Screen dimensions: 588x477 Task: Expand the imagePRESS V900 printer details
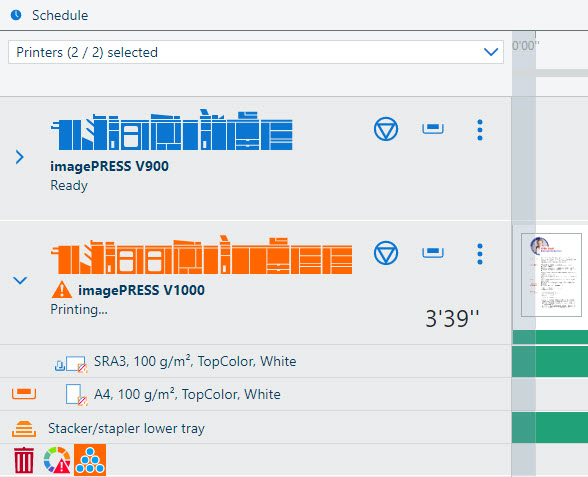[20, 157]
